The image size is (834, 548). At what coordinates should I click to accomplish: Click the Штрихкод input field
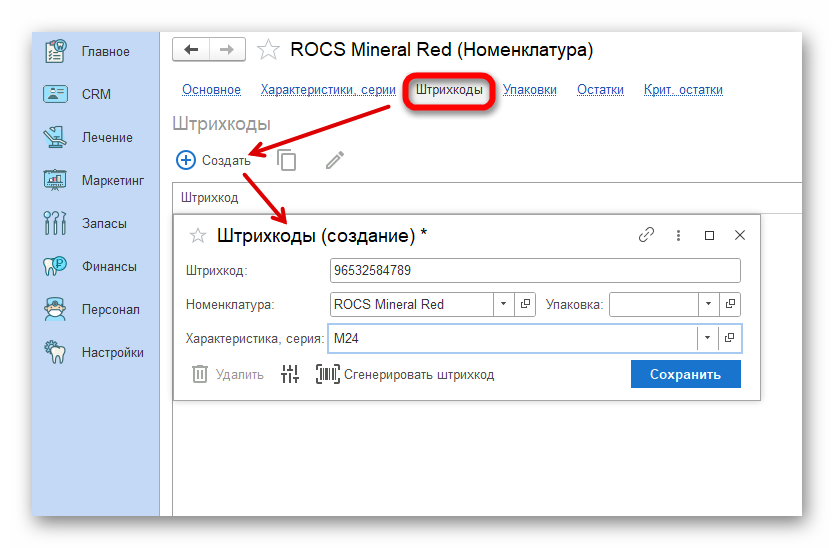coord(535,270)
